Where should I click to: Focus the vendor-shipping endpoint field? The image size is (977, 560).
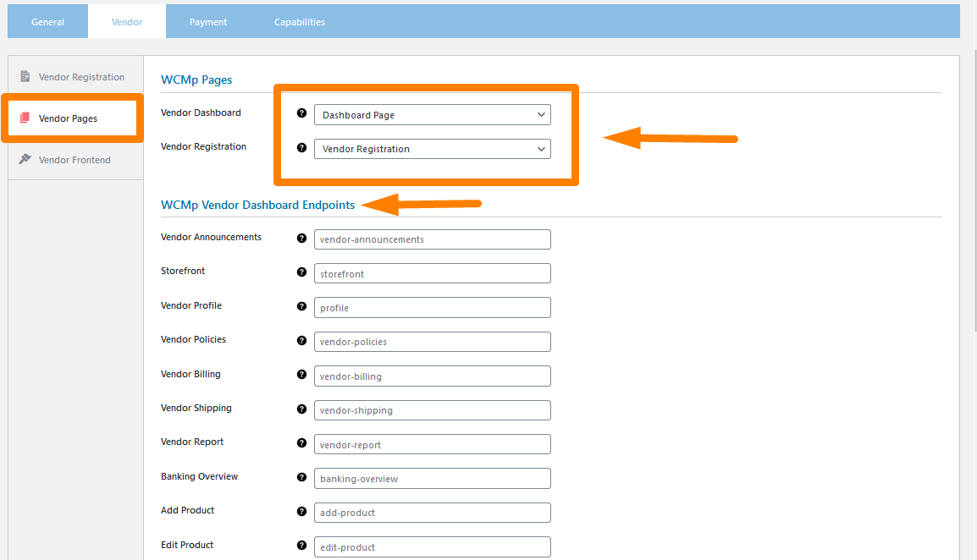point(433,410)
